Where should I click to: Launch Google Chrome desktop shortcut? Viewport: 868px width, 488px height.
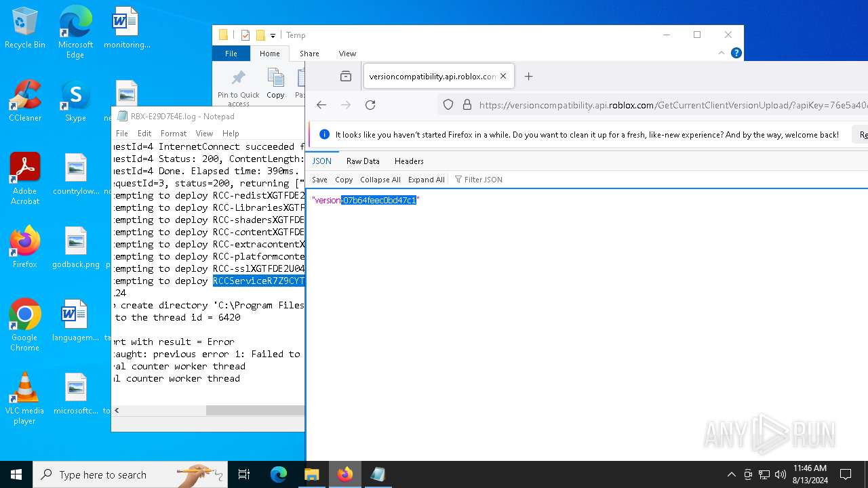(25, 325)
